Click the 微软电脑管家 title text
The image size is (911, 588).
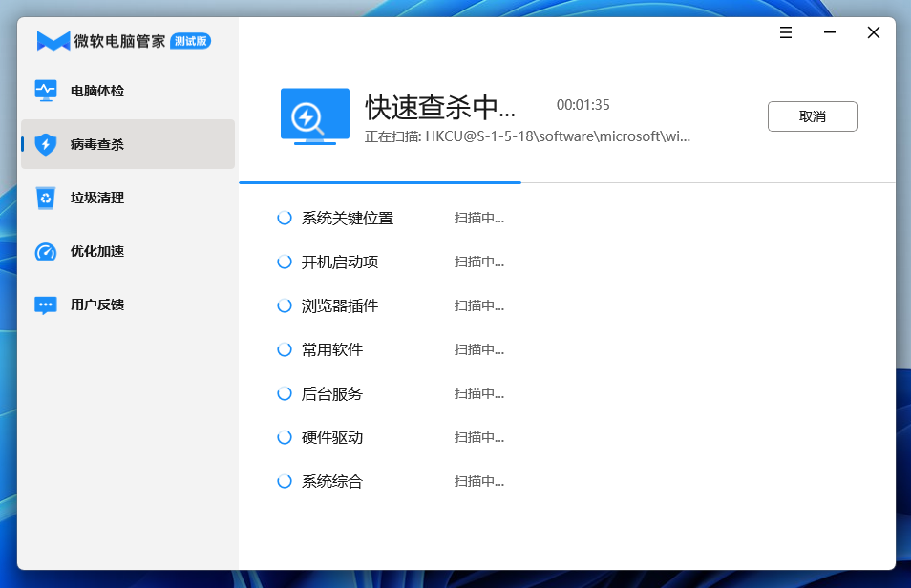click(119, 41)
